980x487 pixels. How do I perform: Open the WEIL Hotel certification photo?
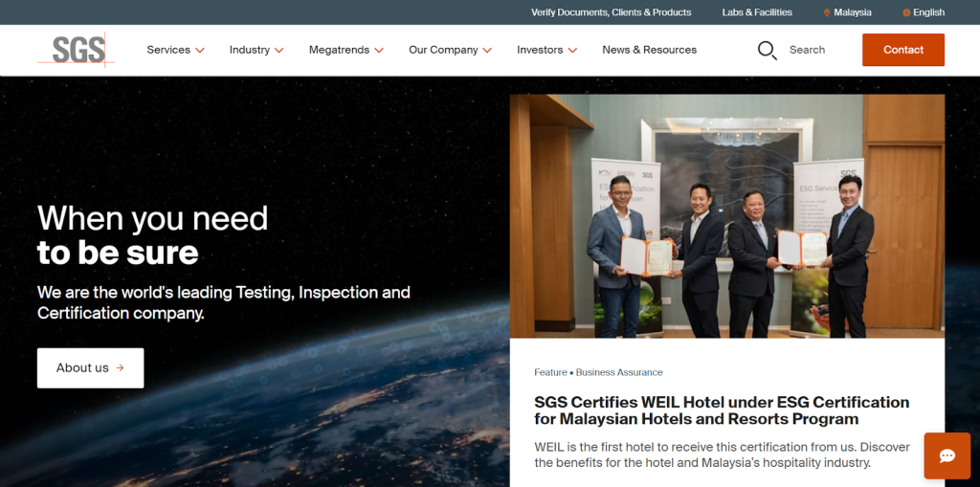tap(726, 215)
